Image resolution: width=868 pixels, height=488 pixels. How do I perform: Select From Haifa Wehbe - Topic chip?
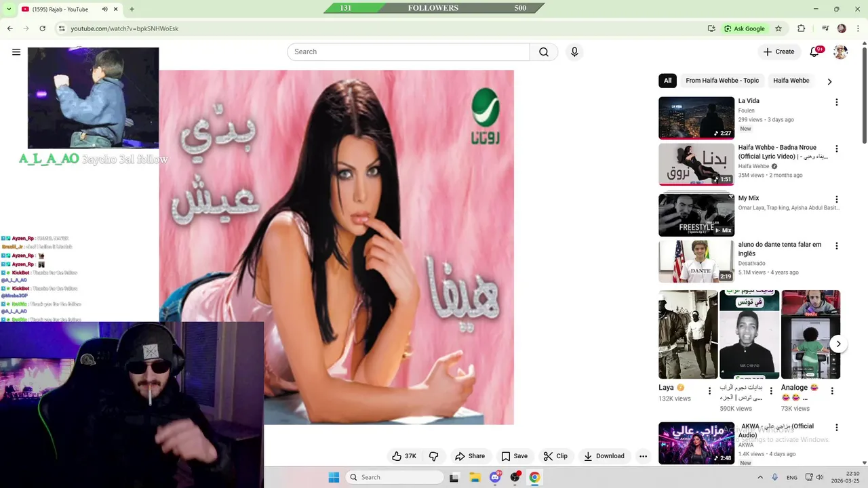tap(722, 81)
